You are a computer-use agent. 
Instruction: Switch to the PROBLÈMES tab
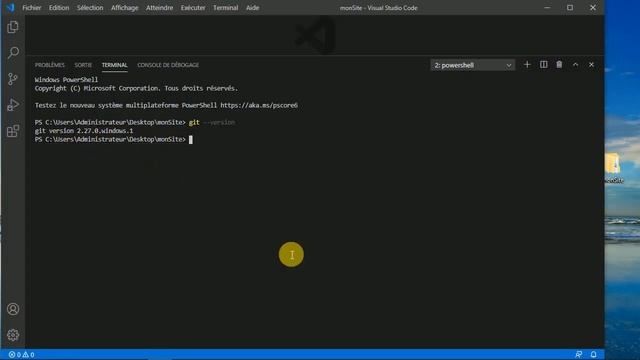[49, 65]
